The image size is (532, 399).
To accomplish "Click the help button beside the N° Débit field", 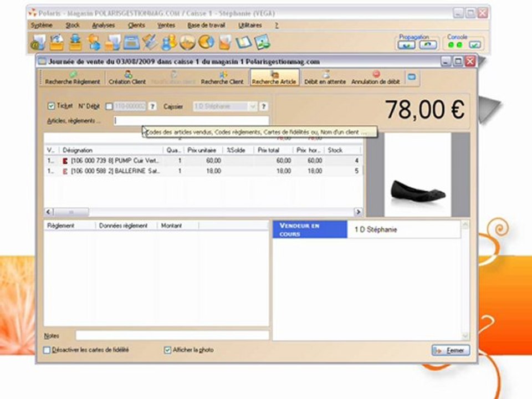I will pyautogui.click(x=153, y=106).
